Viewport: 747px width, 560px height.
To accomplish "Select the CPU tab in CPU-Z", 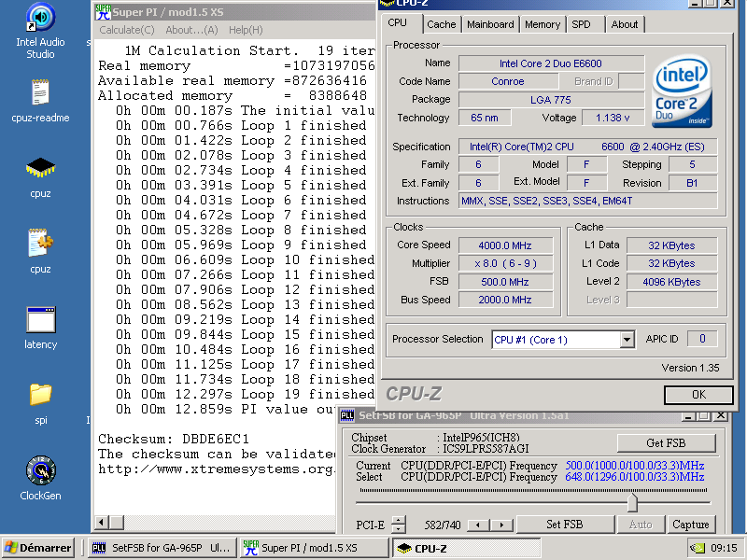I will coord(398,22).
